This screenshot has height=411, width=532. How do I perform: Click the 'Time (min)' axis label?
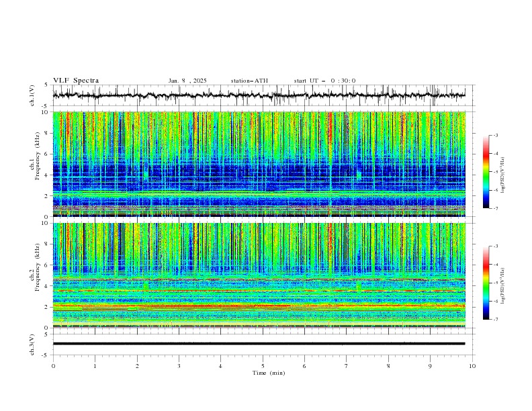(x=269, y=373)
